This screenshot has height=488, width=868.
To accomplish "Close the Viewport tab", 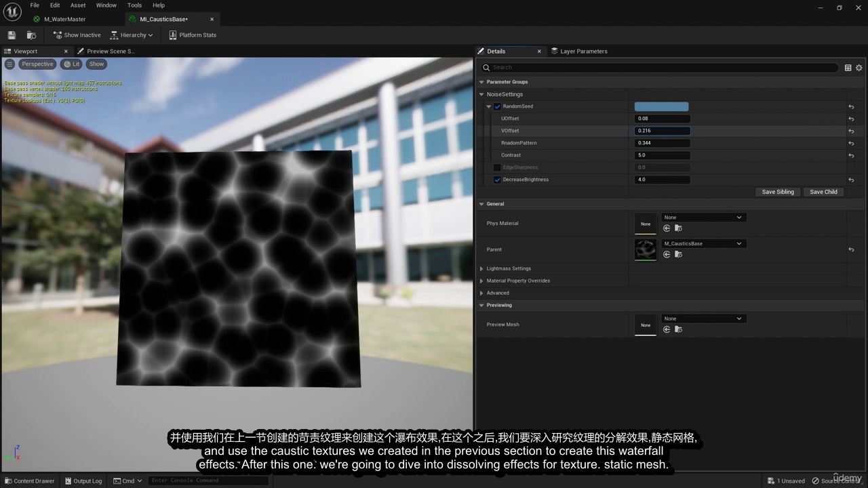I will (66, 52).
